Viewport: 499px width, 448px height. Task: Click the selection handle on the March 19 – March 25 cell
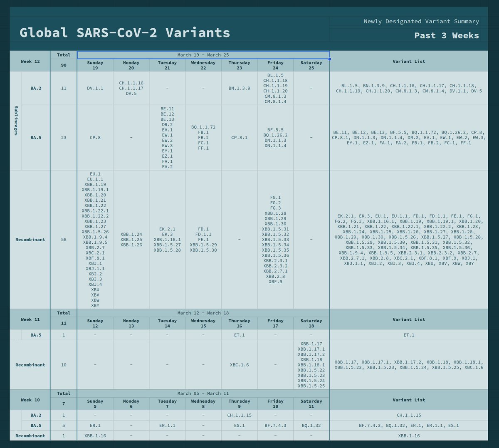pyautogui.click(x=329, y=59)
